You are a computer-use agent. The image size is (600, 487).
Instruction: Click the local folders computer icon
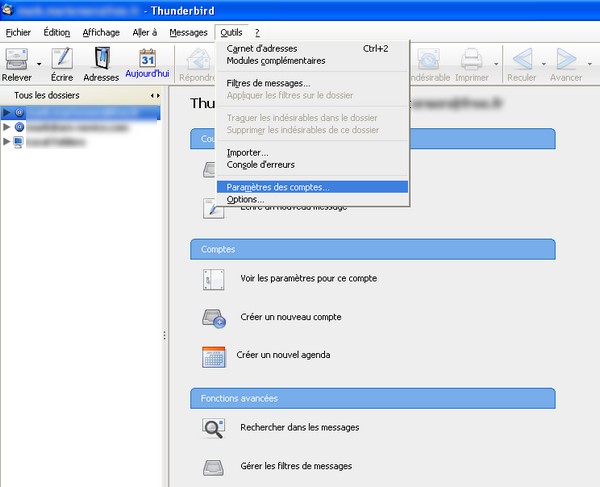18,142
